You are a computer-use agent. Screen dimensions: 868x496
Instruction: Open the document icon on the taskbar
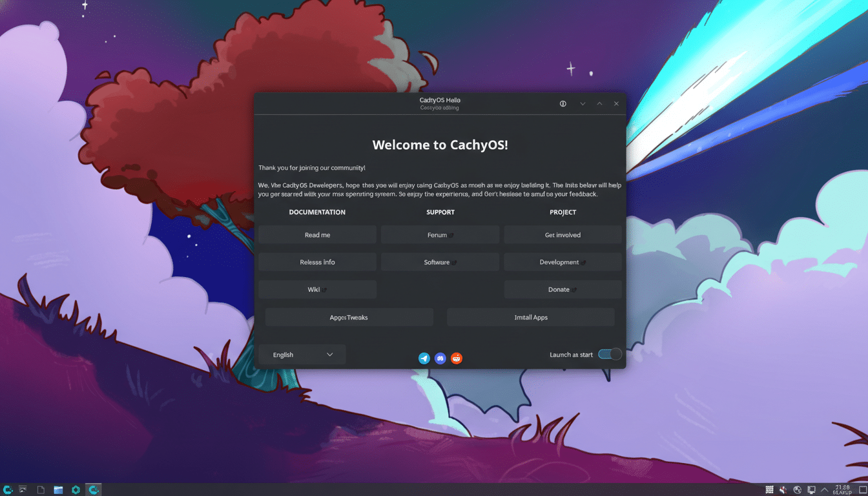pyautogui.click(x=39, y=489)
